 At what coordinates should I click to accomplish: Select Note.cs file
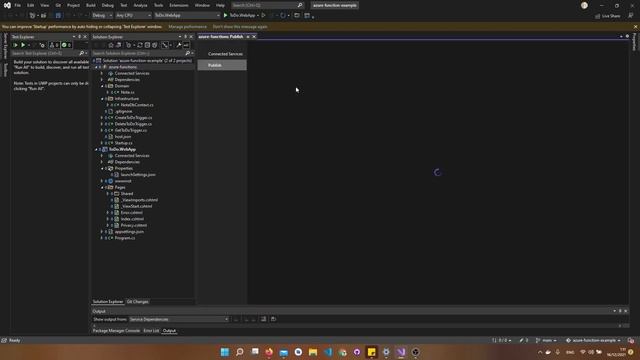(x=127, y=92)
